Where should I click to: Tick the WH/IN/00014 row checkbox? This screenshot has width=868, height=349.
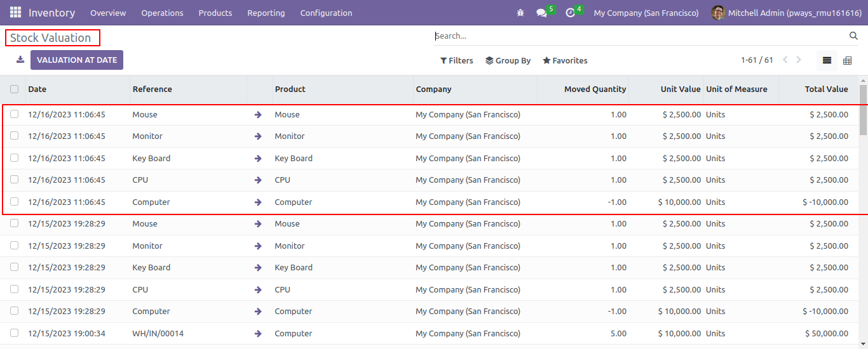pos(15,333)
